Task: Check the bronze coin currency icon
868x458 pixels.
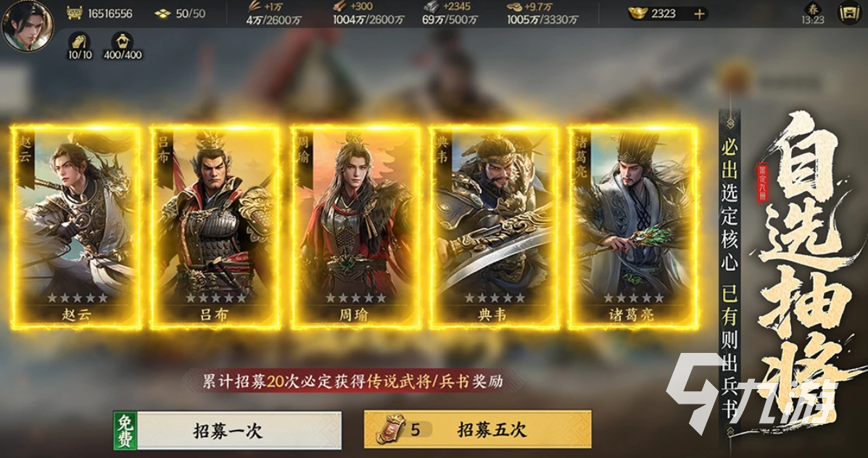Action: [x=74, y=13]
